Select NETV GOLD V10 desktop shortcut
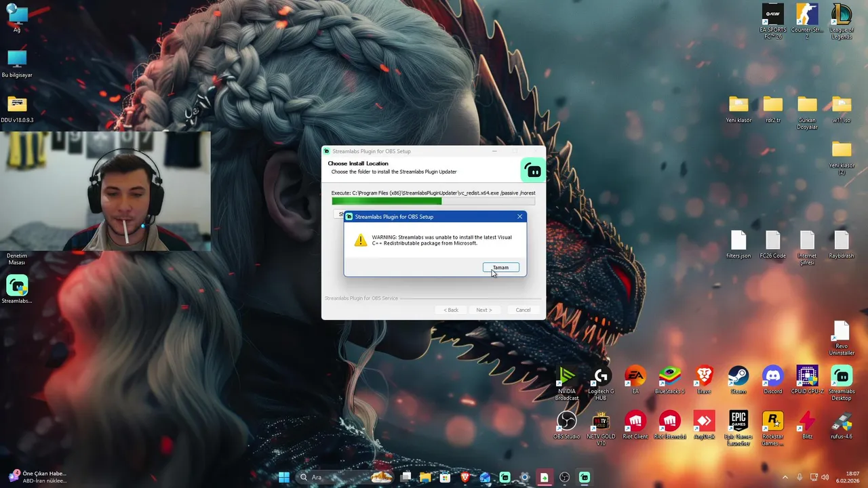This screenshot has width=868, height=488. pyautogui.click(x=601, y=429)
